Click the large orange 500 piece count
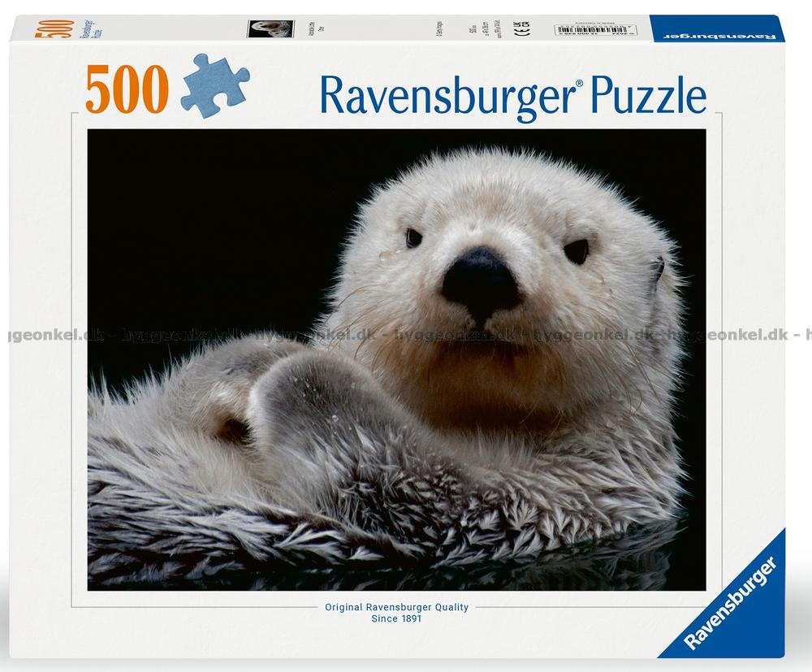812x672 pixels. (x=129, y=92)
